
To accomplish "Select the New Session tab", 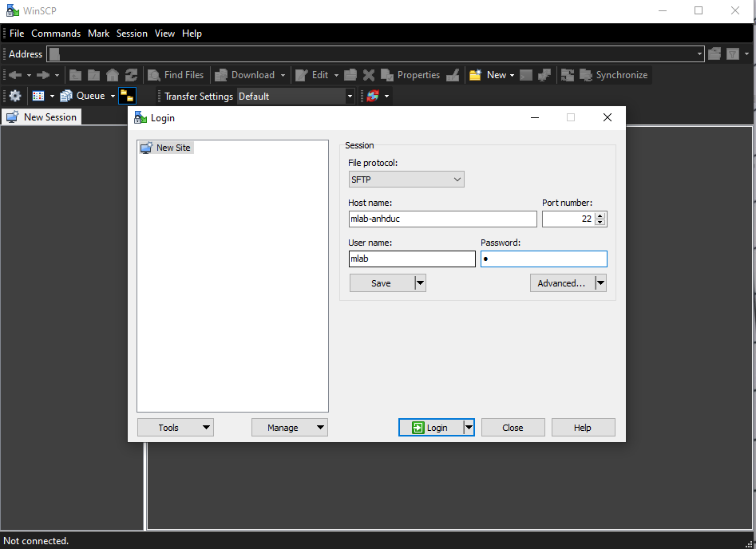I will (42, 117).
